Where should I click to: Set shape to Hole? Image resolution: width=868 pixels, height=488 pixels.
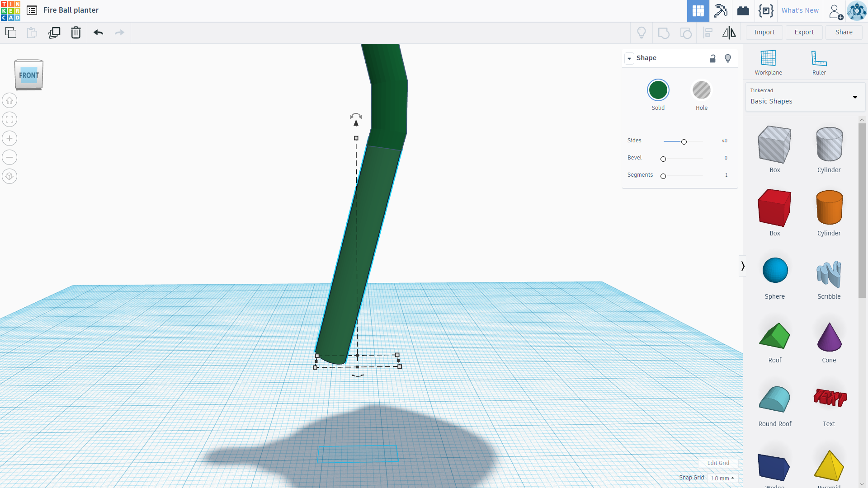click(702, 90)
